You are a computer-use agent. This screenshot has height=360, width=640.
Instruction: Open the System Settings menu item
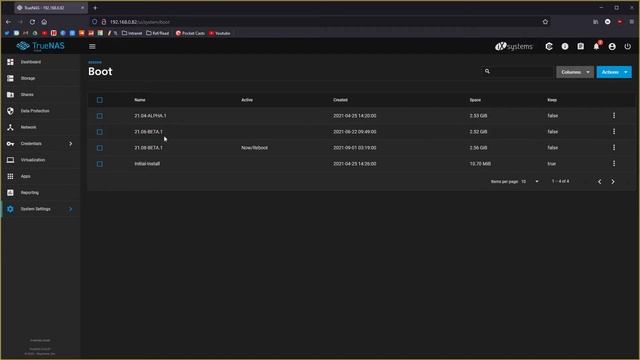(x=41, y=209)
